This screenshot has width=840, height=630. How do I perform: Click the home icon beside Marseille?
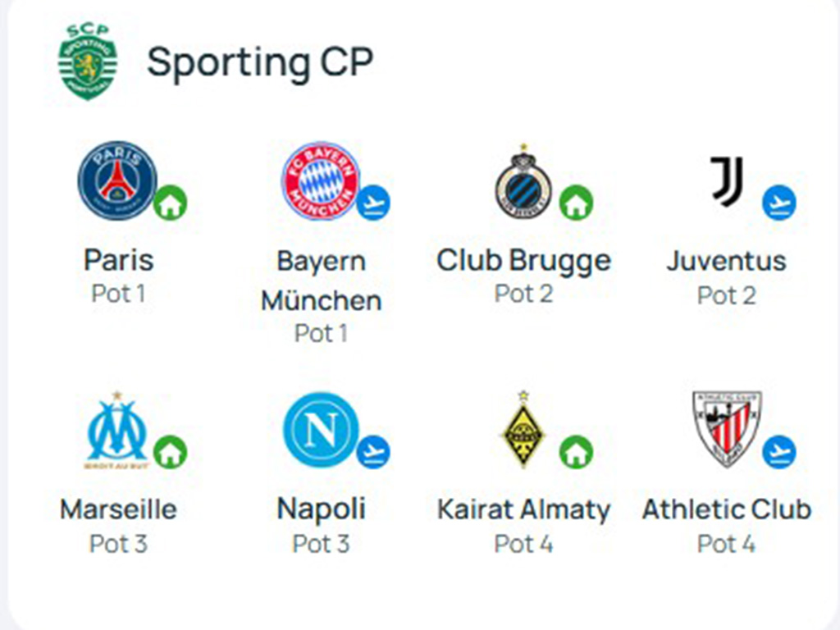(171, 452)
